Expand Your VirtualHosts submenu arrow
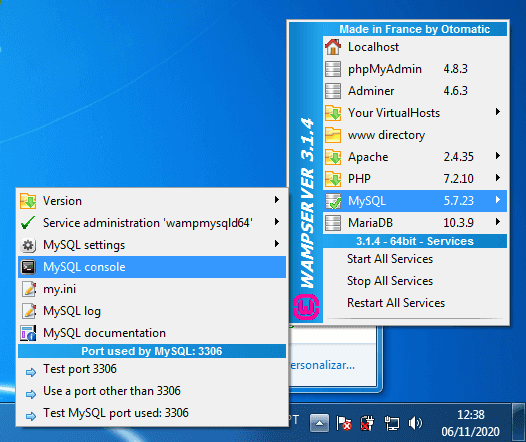526x442 pixels. pyautogui.click(x=498, y=112)
